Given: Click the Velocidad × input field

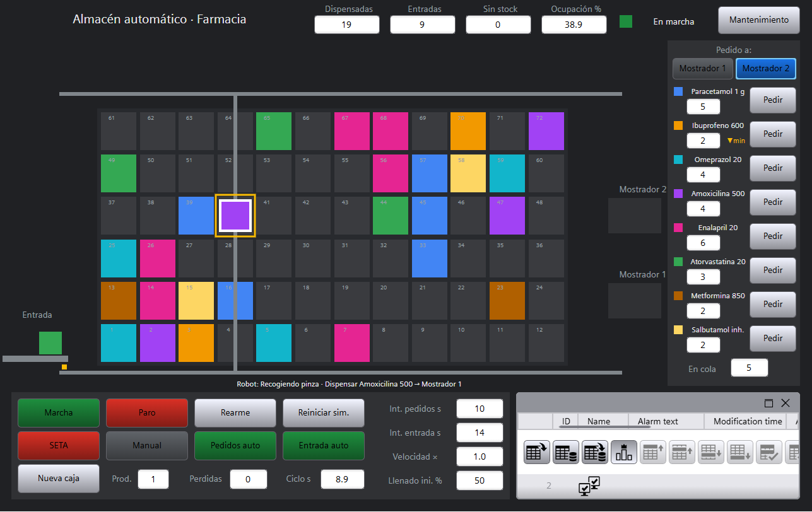Looking at the screenshot, I should (480, 457).
